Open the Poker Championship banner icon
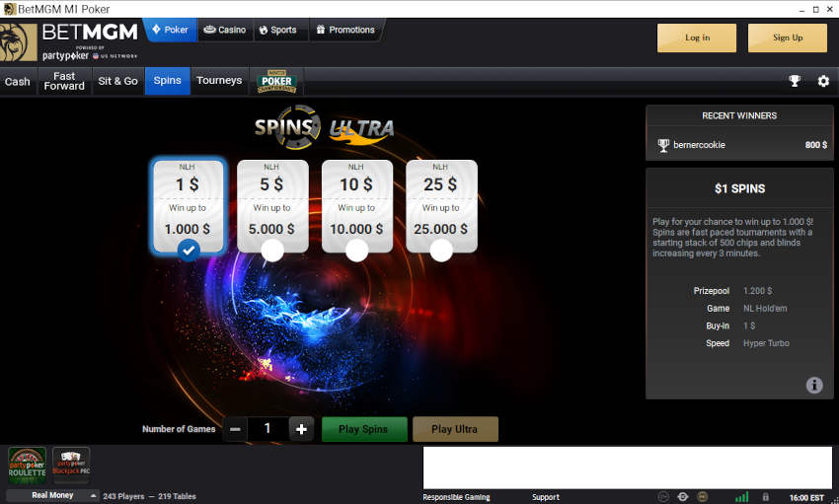The image size is (839, 504). (276, 81)
